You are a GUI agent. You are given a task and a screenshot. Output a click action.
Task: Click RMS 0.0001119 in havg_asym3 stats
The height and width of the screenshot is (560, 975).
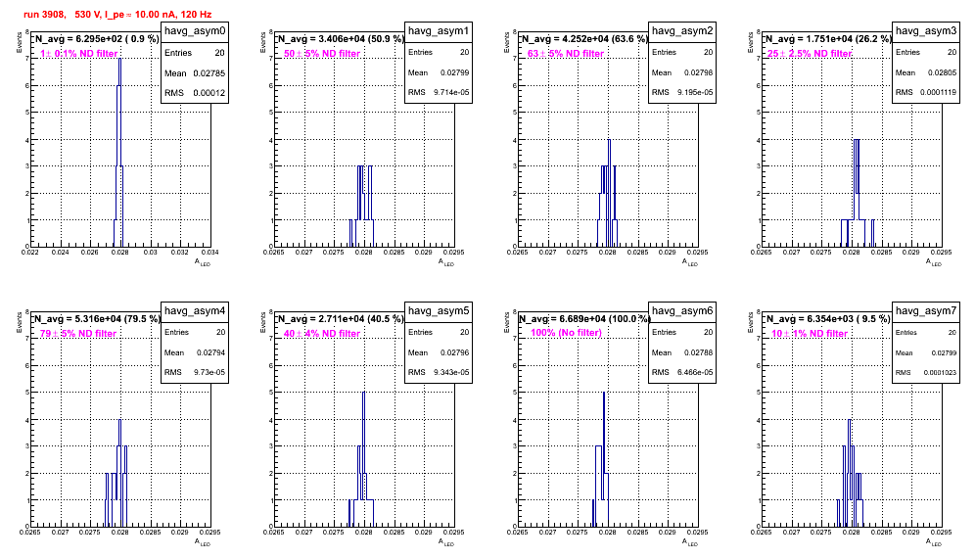926,92
